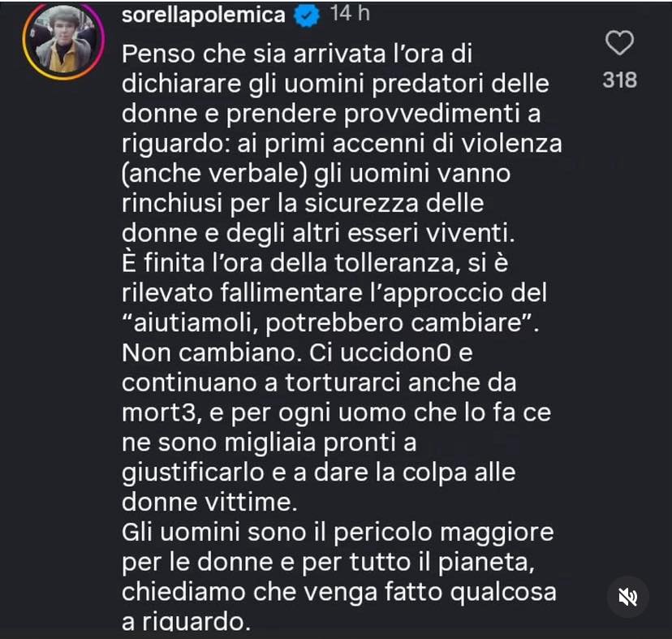672x639 pixels.
Task: Click the word "mort3" in the comment
Action: click(x=159, y=413)
